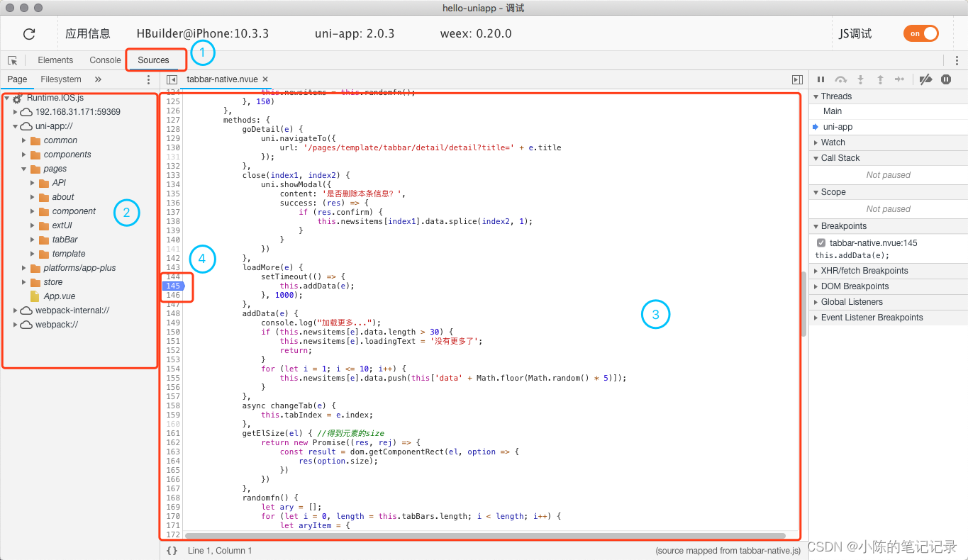Select the tabbar-native.nvue editor tab

[x=223, y=79]
